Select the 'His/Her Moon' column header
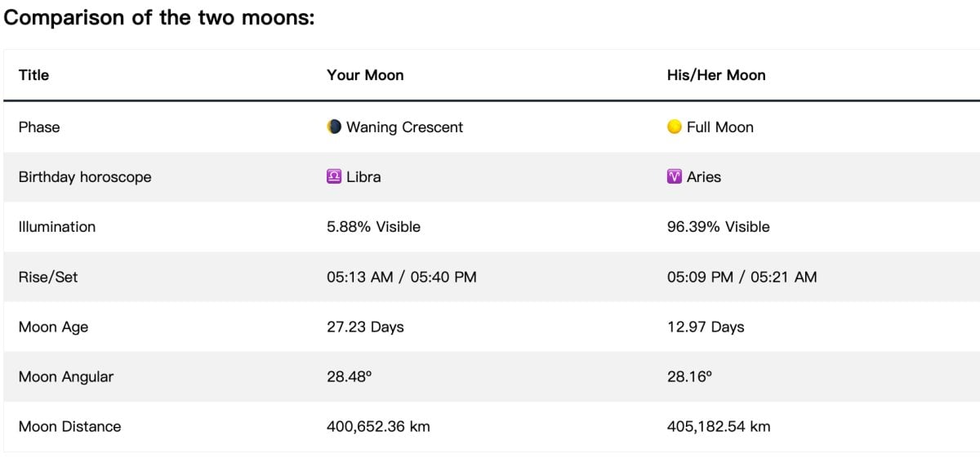 716,75
